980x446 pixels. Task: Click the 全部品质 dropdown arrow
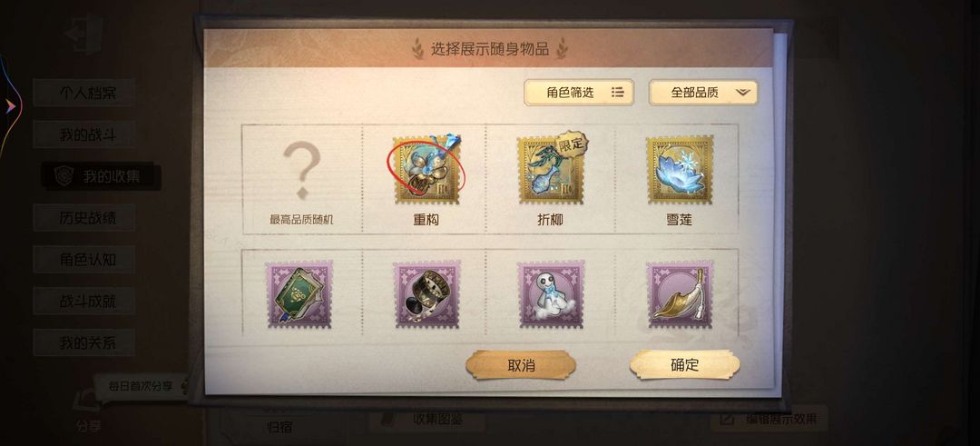coord(742,93)
